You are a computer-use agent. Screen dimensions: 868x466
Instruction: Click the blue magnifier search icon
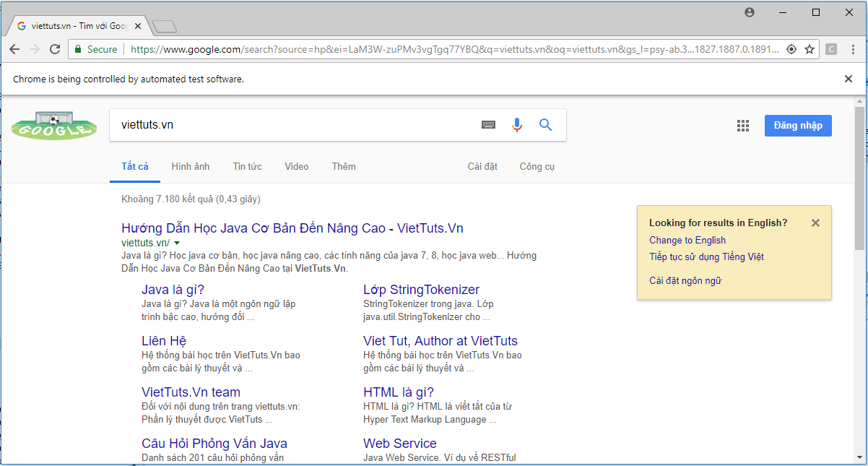545,125
